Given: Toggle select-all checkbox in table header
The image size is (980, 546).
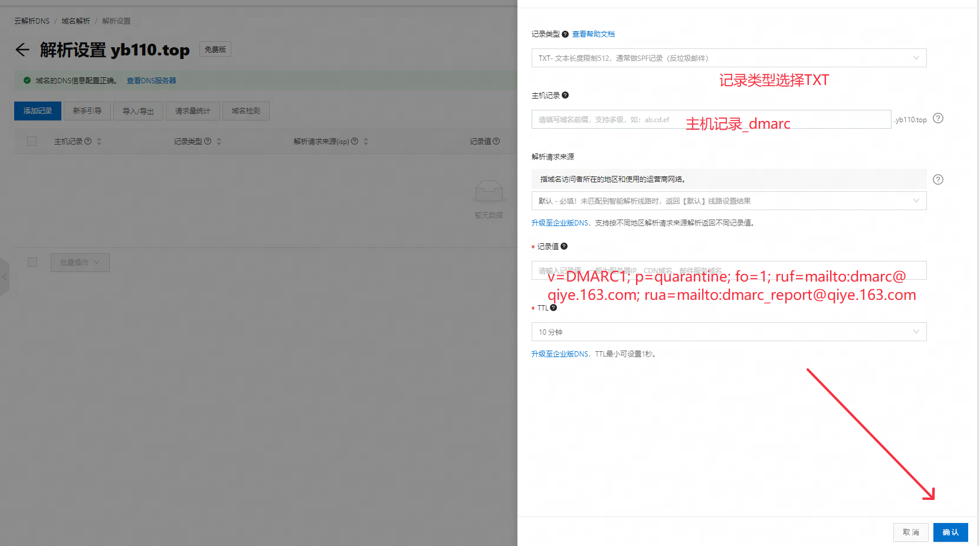Looking at the screenshot, I should click(32, 141).
